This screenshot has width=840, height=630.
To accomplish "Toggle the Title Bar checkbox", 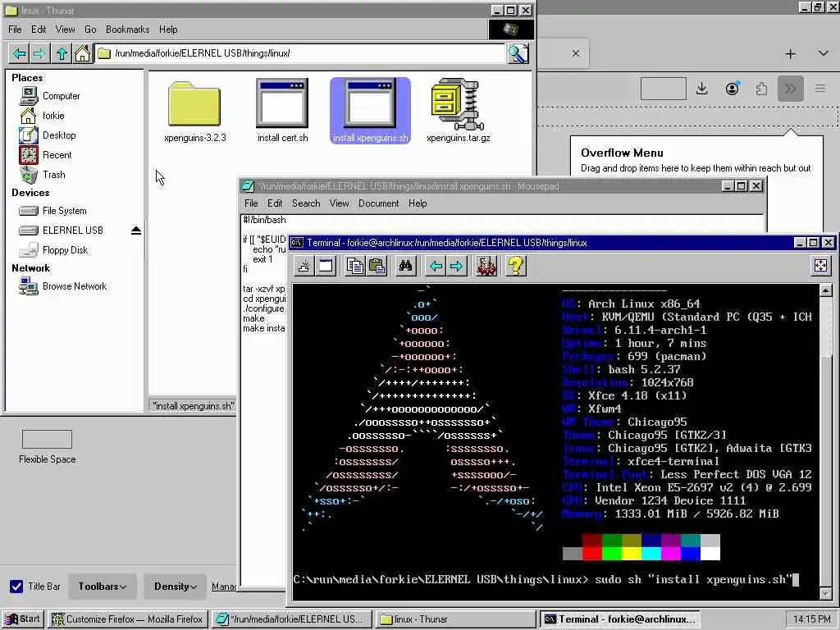I will click(16, 587).
